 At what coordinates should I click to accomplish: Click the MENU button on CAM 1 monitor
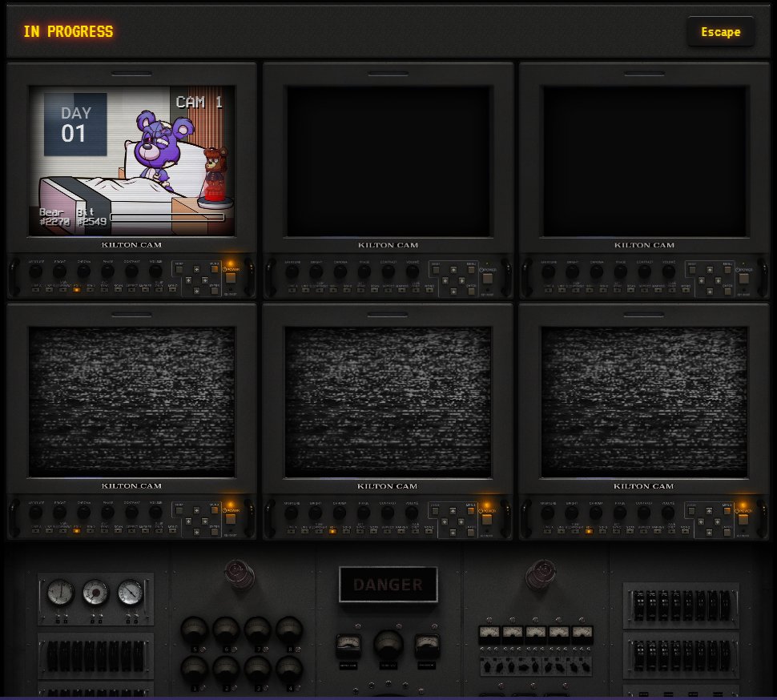click(x=215, y=269)
